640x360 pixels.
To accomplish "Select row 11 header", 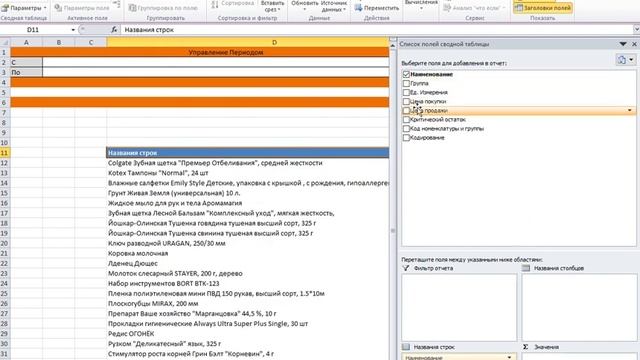I will click(x=5, y=153).
